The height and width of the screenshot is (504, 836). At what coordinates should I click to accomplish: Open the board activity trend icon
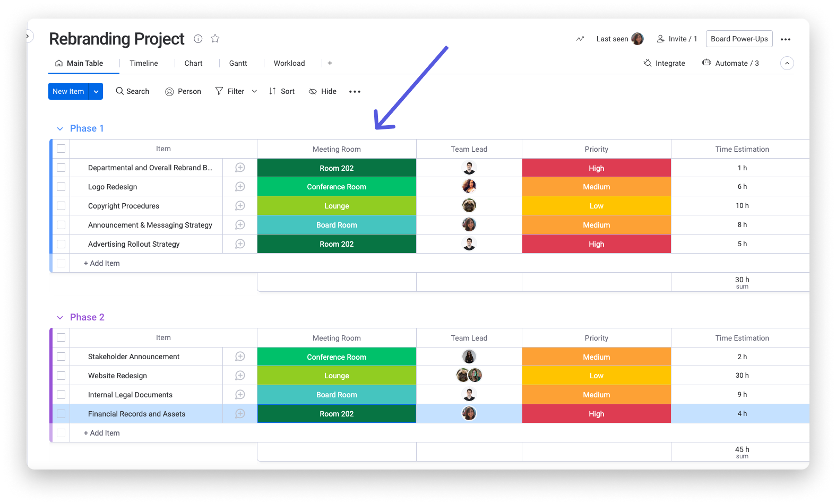[580, 39]
